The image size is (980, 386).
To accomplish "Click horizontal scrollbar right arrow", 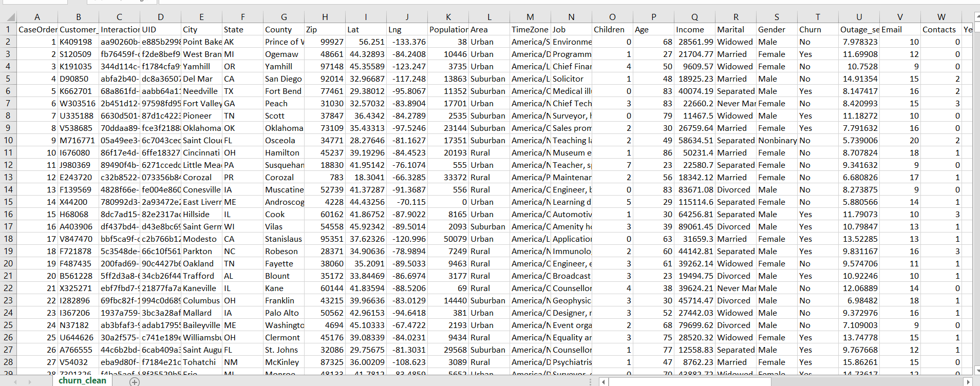I will (968, 382).
